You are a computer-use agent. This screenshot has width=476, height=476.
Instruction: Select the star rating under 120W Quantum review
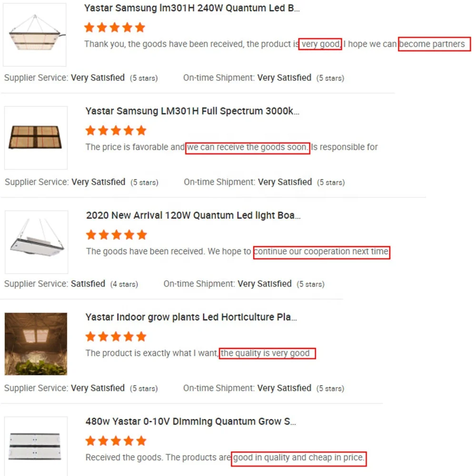coord(116,235)
